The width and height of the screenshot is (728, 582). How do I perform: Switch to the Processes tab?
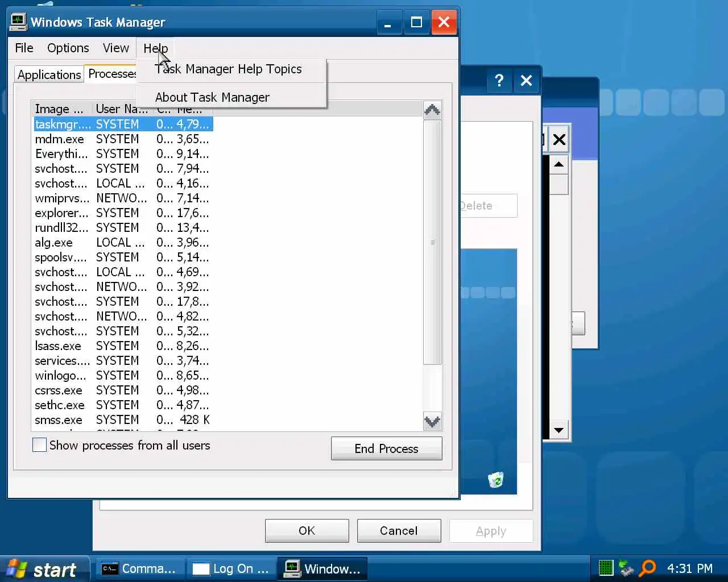(111, 74)
